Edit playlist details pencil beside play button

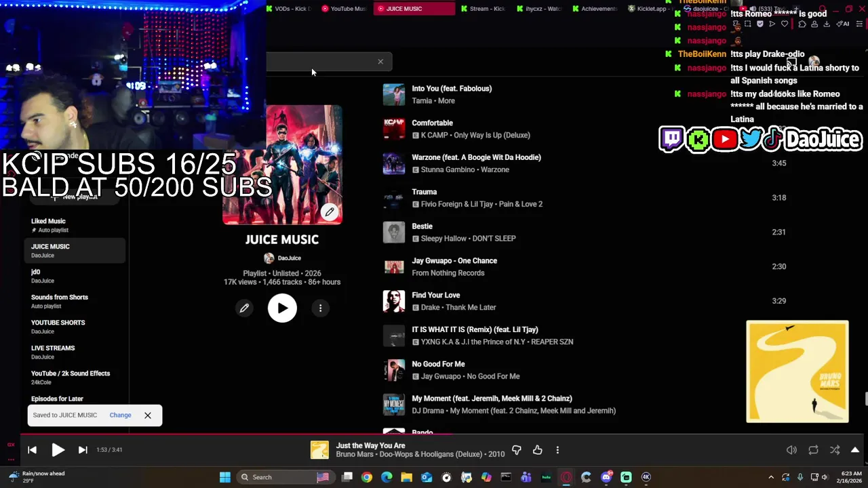[244, 308]
